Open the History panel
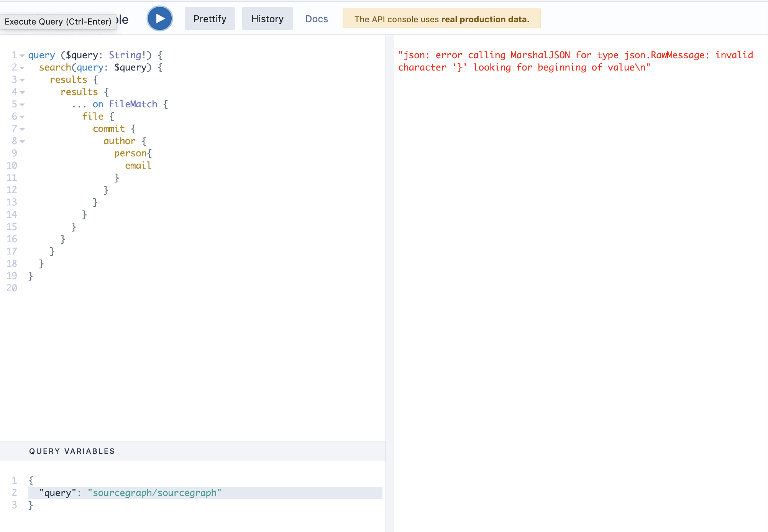The width and height of the screenshot is (768, 532). pyautogui.click(x=267, y=19)
